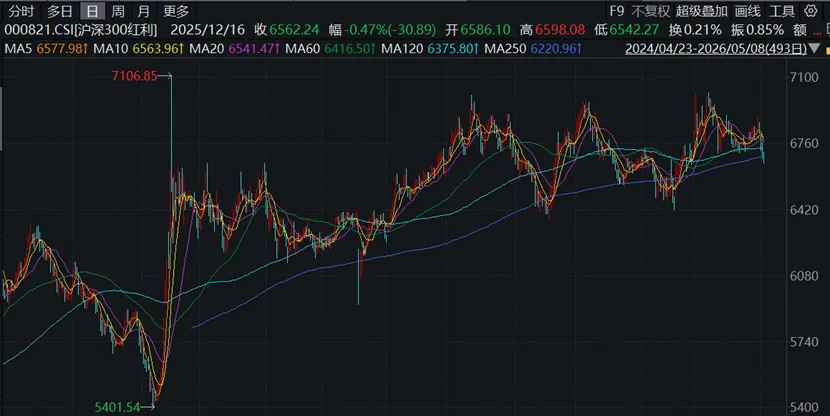Open the 更多 more periods menu
This screenshot has height=416, width=830.
(x=176, y=11)
